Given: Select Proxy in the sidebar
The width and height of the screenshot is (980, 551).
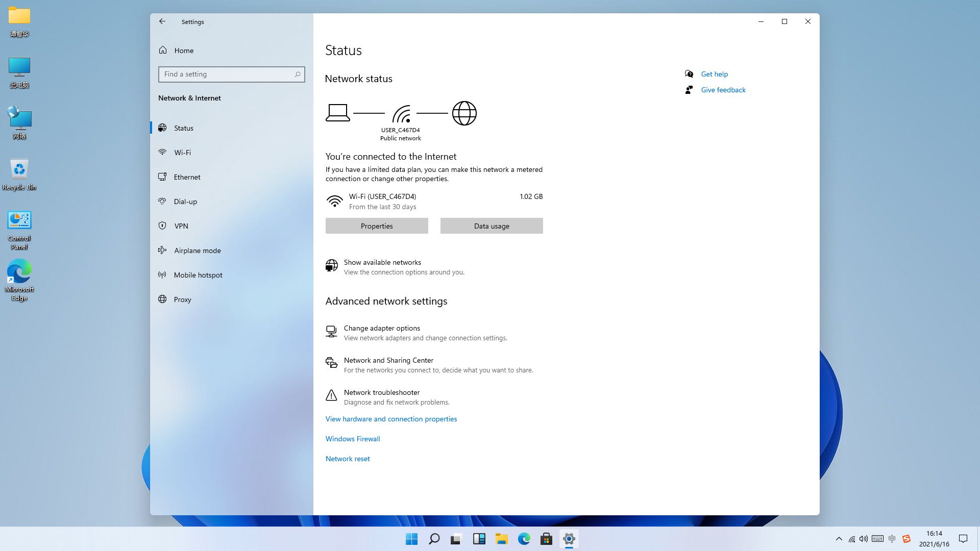Looking at the screenshot, I should 182,299.
